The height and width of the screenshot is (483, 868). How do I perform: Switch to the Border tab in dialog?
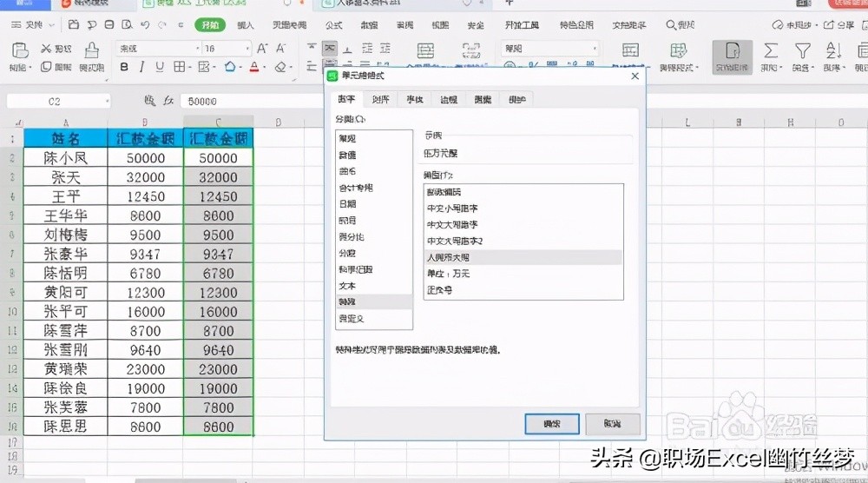coord(449,100)
